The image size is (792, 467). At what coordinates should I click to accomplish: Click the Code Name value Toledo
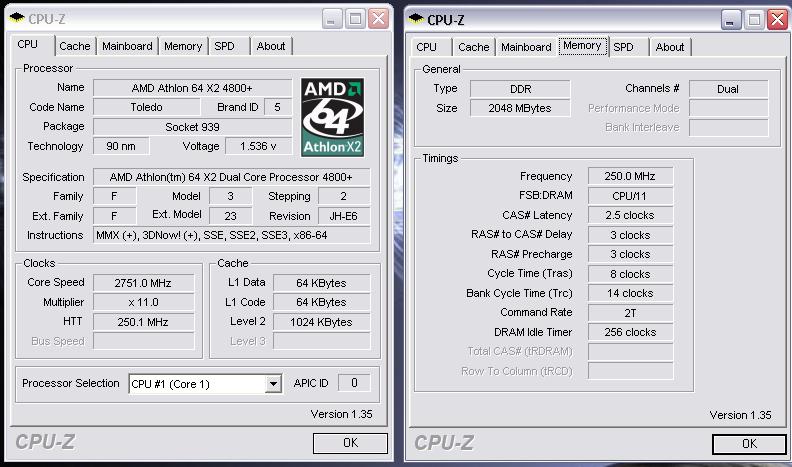(146, 107)
